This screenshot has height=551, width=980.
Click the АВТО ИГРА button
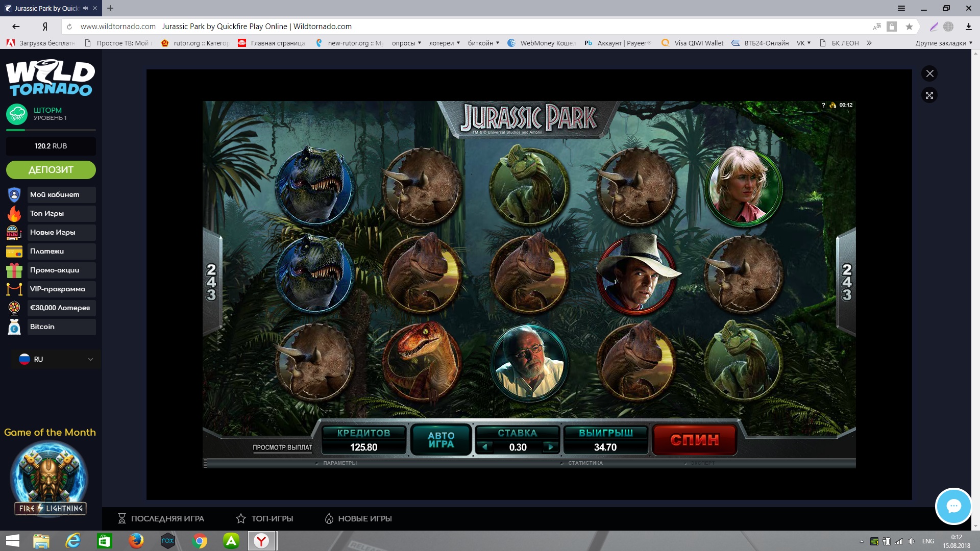(441, 440)
